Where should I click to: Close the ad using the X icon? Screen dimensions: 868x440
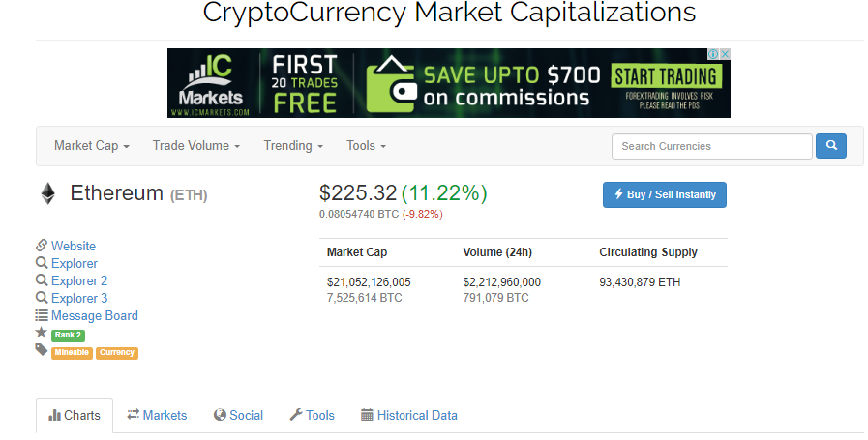click(x=725, y=54)
